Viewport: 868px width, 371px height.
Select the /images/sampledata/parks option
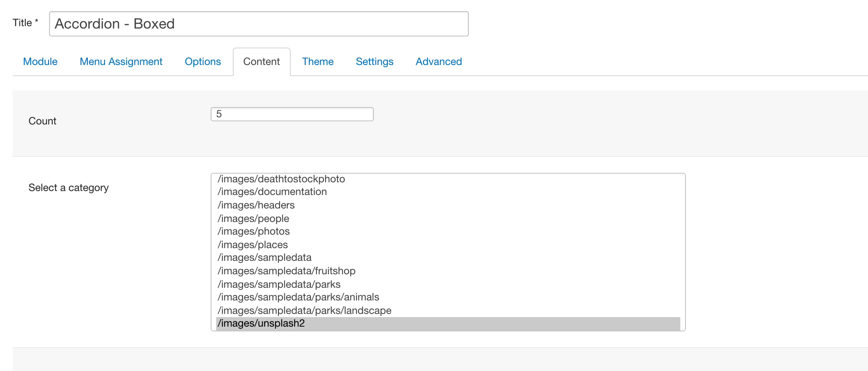coord(448,284)
